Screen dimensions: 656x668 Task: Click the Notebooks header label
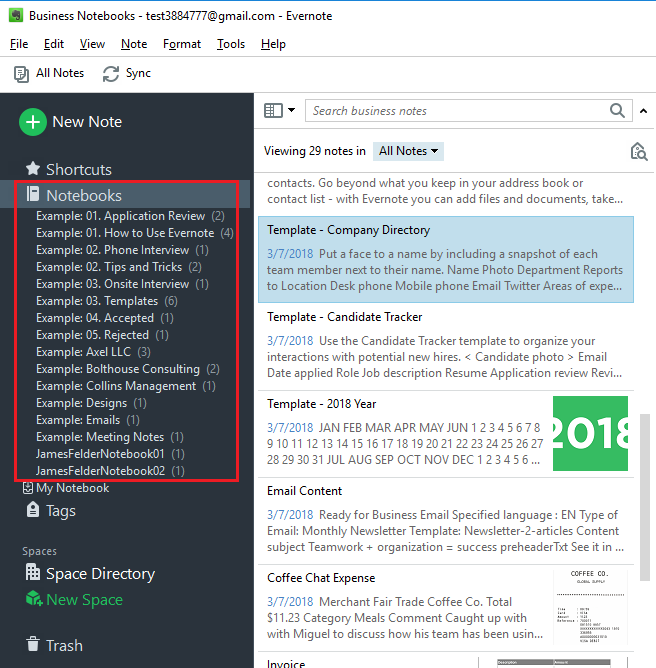[x=84, y=196]
